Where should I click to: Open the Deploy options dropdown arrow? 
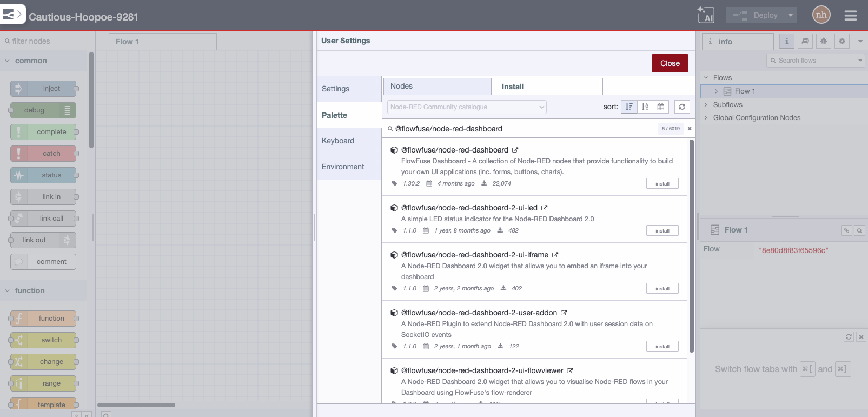(x=790, y=15)
